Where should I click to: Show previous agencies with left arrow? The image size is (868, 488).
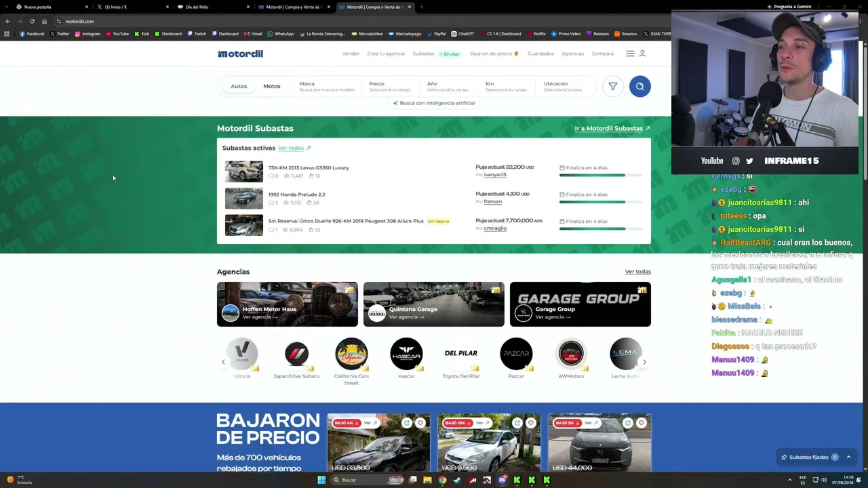pyautogui.click(x=223, y=362)
